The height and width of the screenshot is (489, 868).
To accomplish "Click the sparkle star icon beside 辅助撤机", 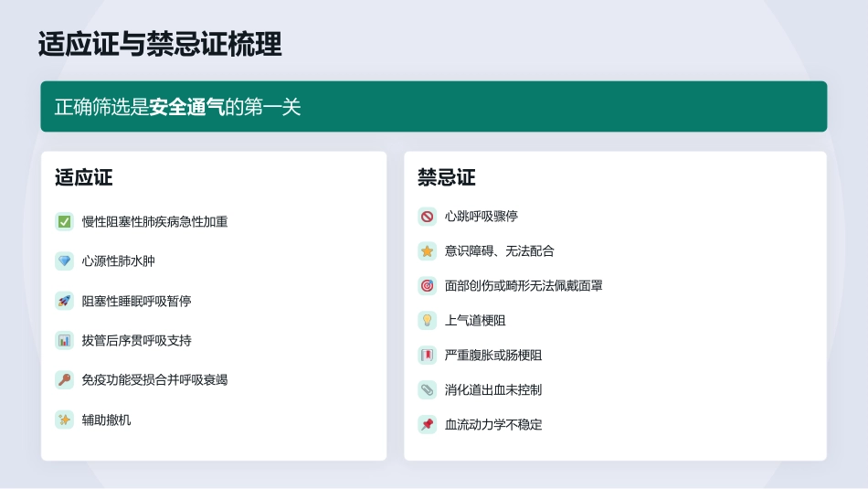I will tap(64, 420).
